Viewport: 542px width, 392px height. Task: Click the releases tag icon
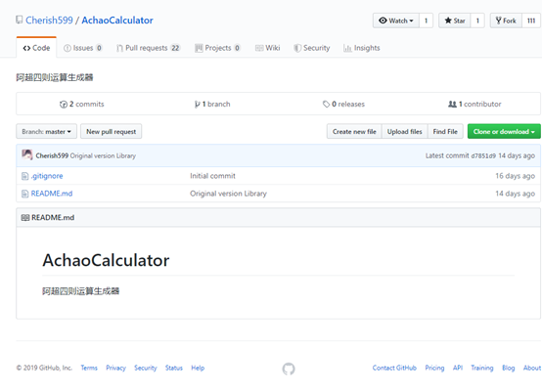326,105
